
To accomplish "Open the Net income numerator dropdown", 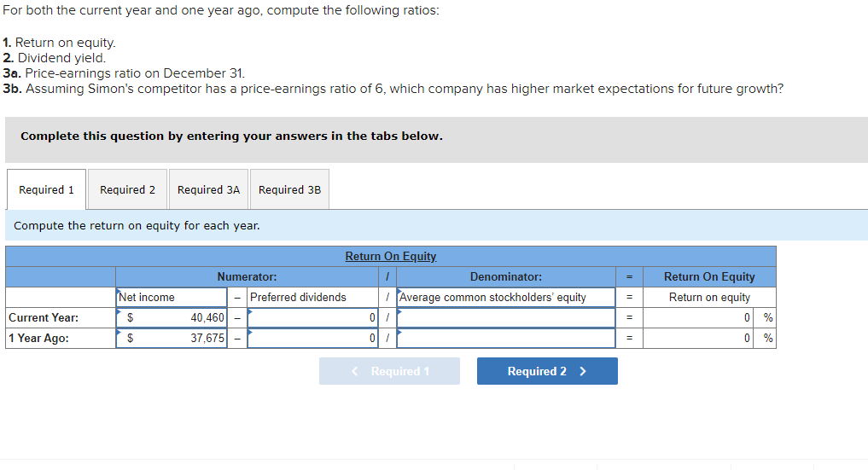I will tap(171, 297).
